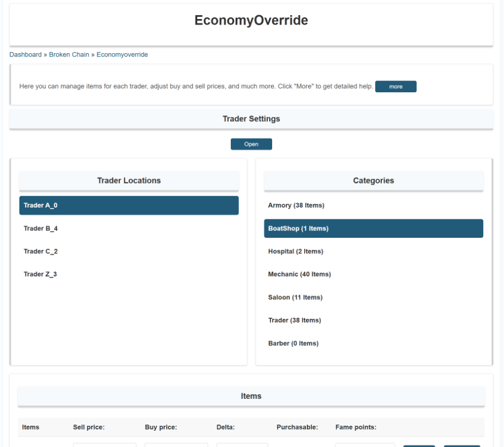Select Trader C_2 location
The image size is (504, 447).
pos(129,251)
